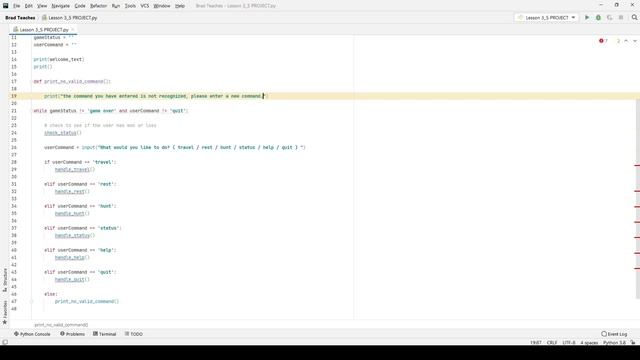
Task: Click the handle_travel() call on line 29
Action: click(75, 169)
